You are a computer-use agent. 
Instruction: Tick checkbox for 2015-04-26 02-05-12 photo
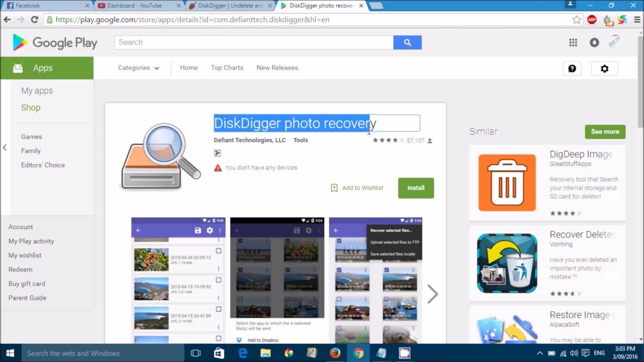pyautogui.click(x=218, y=250)
